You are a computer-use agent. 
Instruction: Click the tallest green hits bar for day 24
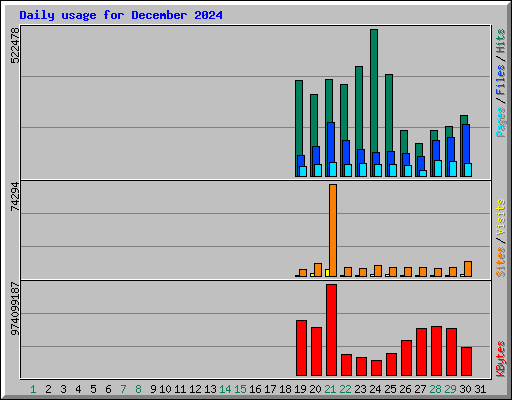[x=374, y=90]
